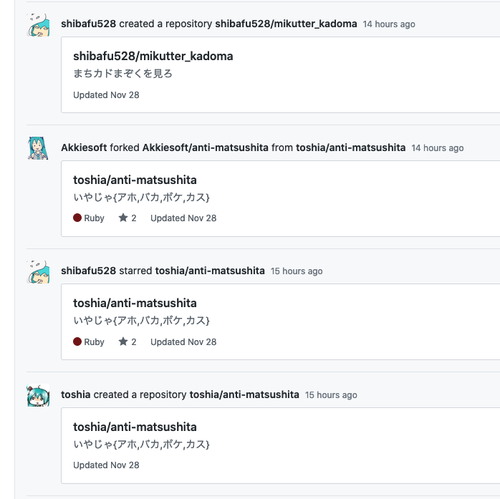Open toshia/anti-matsushita title in the forked card
The width and height of the screenshot is (500, 499).
[x=135, y=180]
